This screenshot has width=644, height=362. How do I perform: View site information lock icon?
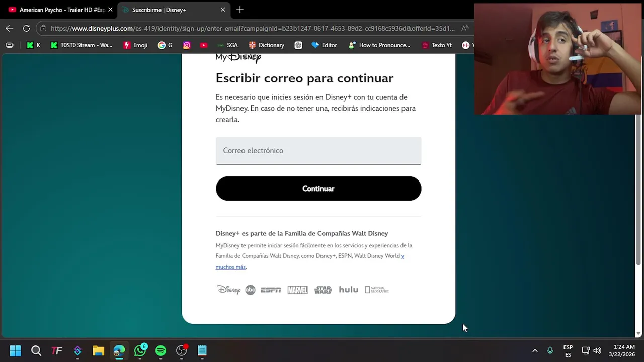click(44, 28)
